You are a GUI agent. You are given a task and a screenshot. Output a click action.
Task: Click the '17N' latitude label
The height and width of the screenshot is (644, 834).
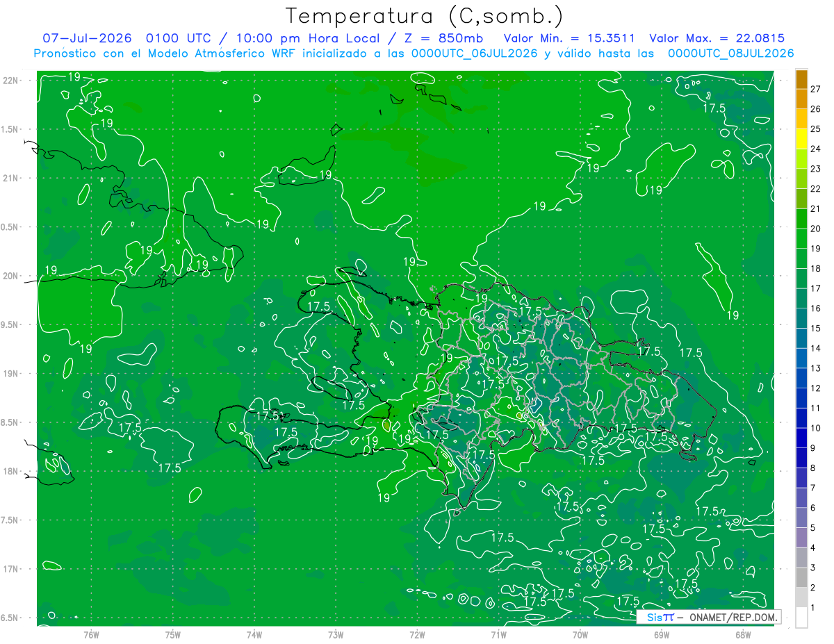click(11, 569)
